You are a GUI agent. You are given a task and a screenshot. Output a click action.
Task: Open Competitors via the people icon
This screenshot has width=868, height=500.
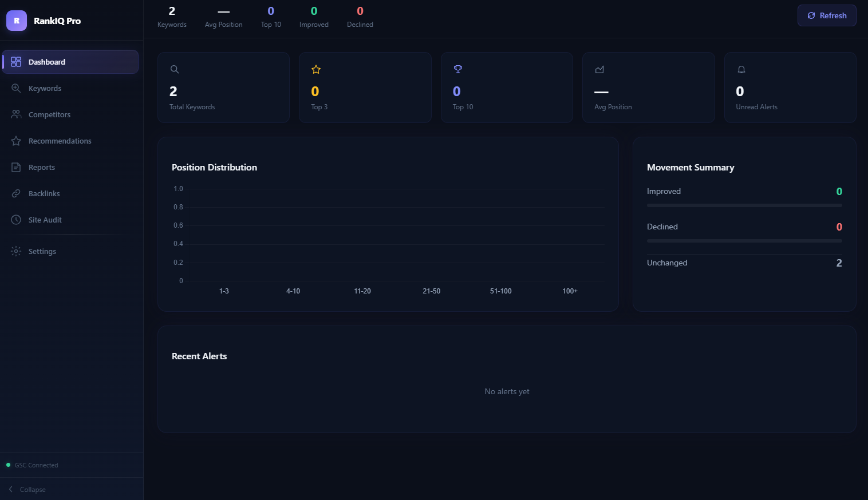pos(16,114)
